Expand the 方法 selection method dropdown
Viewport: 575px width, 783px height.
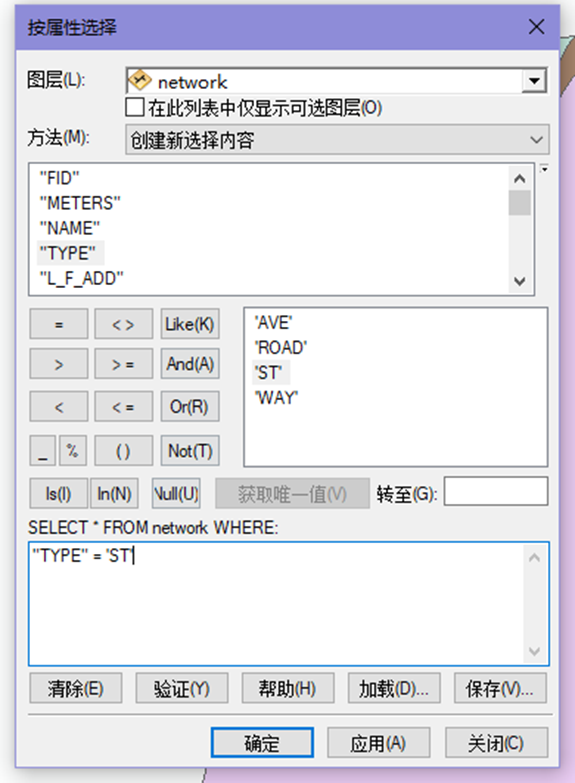pyautogui.click(x=337, y=139)
